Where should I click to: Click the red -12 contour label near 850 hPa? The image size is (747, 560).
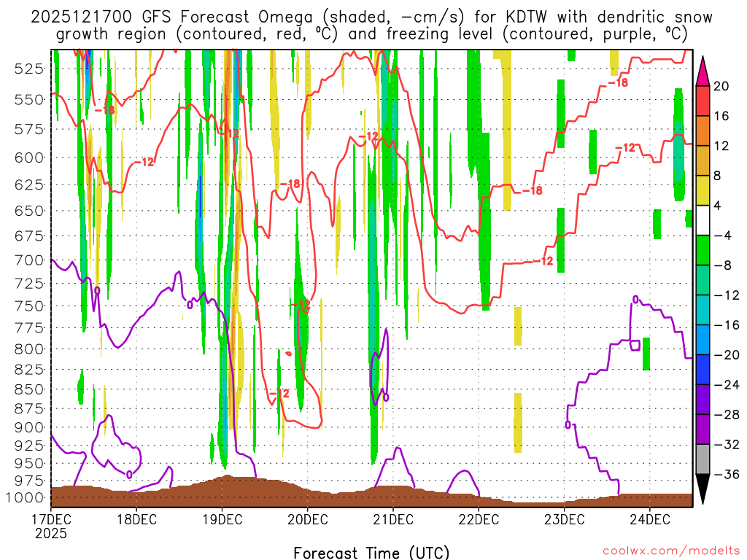tap(279, 394)
